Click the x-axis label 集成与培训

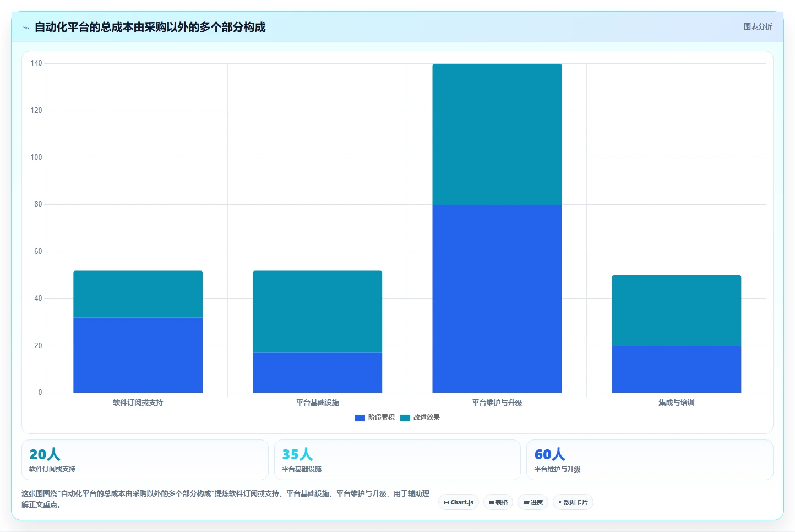(x=677, y=403)
